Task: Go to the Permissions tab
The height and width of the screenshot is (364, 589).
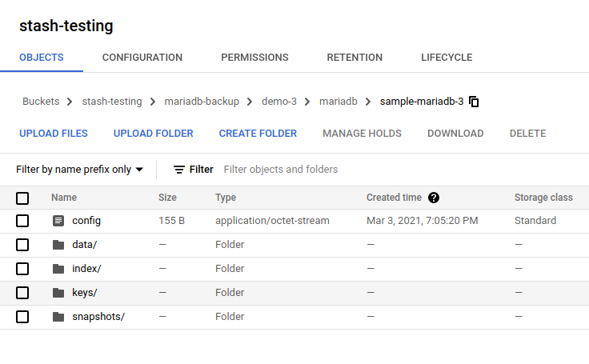Action: coord(254,58)
